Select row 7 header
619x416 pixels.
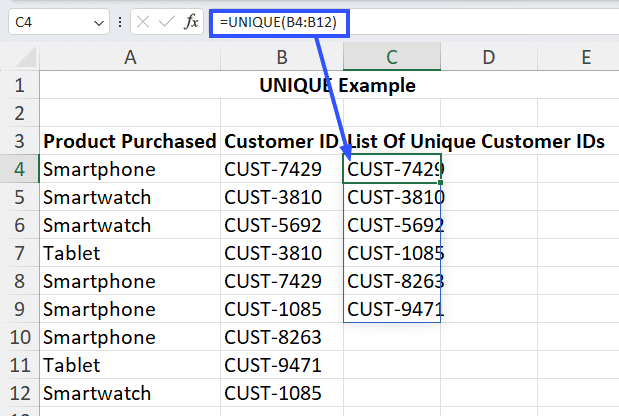(19, 253)
